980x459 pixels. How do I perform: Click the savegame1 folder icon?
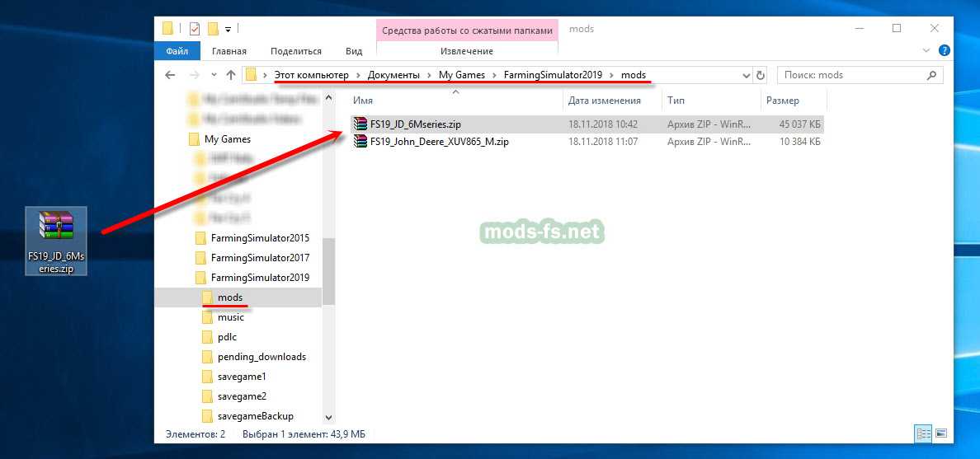(208, 377)
